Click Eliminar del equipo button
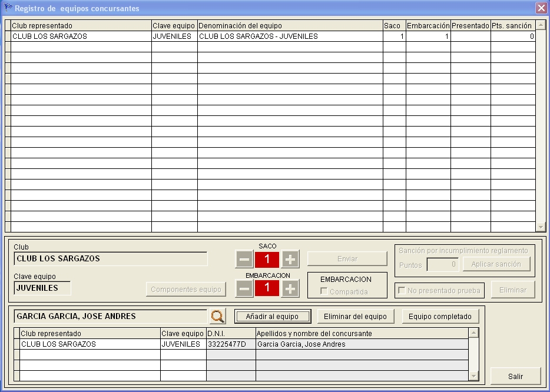 [x=356, y=317]
